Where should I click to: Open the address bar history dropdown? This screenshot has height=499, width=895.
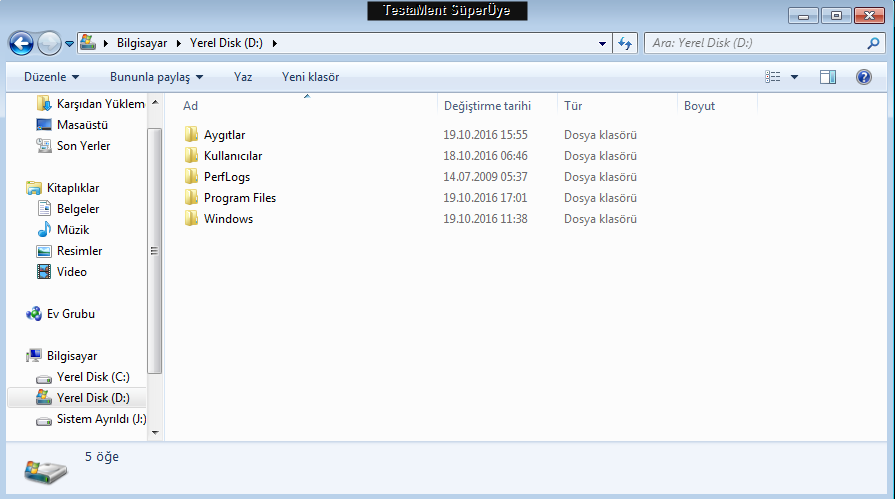coord(602,43)
